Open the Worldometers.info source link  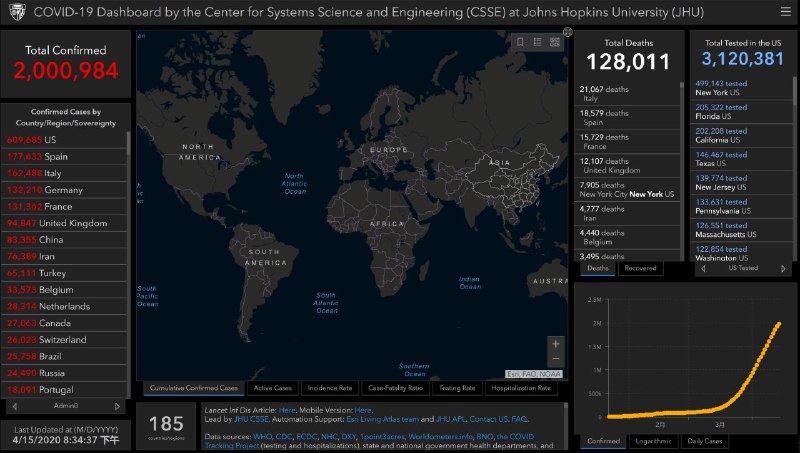click(440, 437)
